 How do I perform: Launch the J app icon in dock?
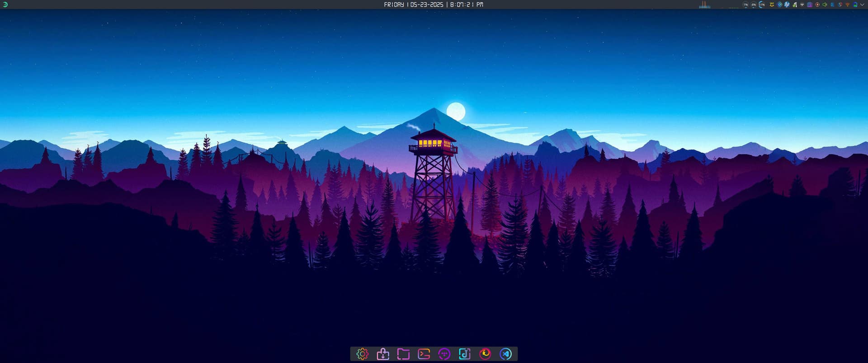click(465, 354)
